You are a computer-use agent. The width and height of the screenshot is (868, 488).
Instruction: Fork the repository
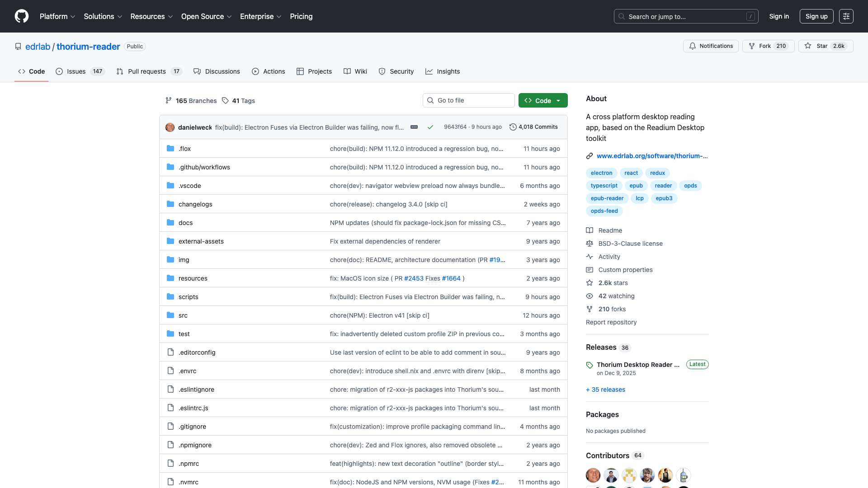click(768, 46)
